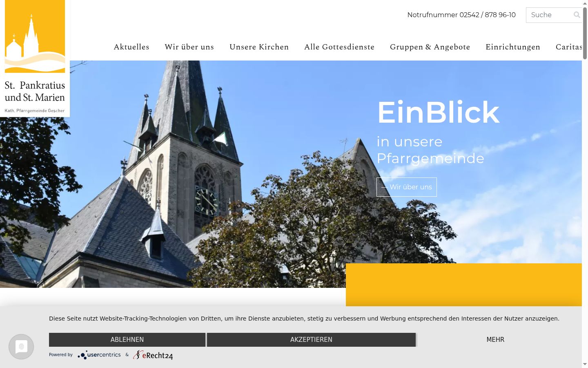Click the Notrufnummer 02542 / 878 96-10 text
Screen dimensions: 588x368
tap(461, 15)
